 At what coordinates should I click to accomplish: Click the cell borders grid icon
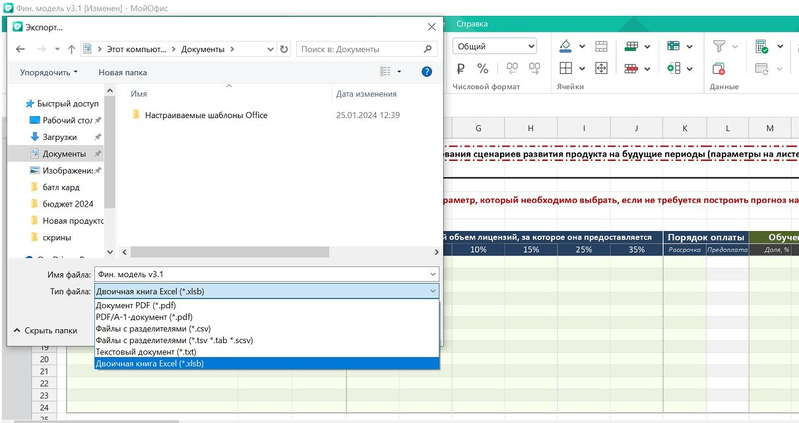coord(566,68)
